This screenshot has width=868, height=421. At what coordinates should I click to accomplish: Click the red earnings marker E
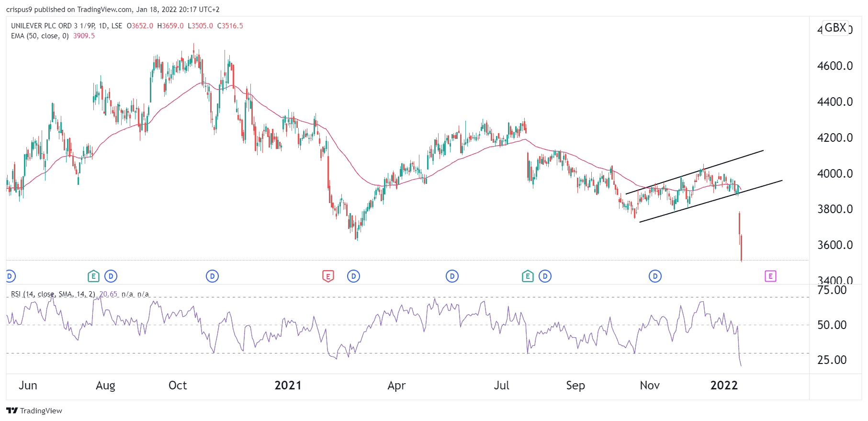pos(328,276)
